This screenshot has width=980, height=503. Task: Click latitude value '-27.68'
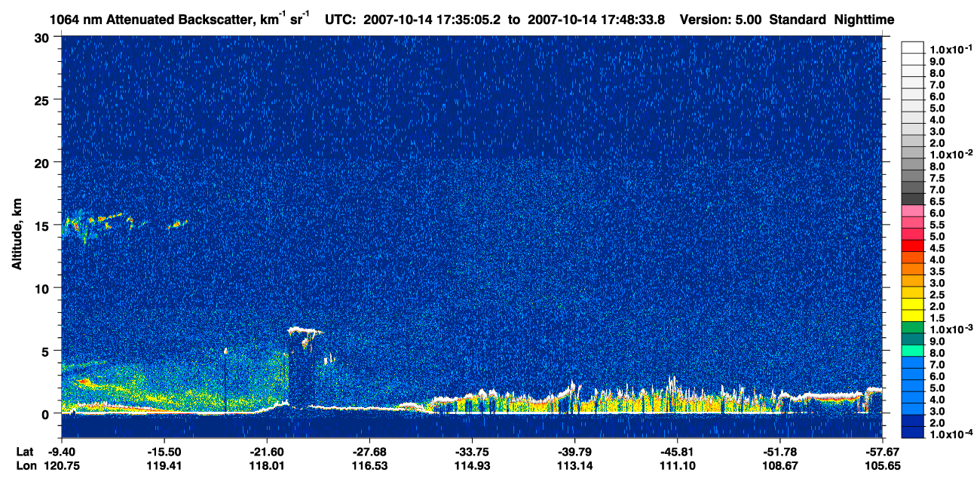pos(369,452)
